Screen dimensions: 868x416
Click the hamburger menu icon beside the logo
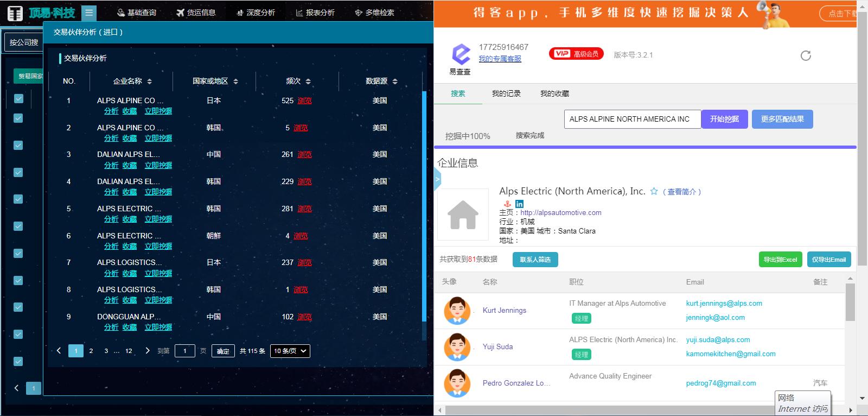90,12
